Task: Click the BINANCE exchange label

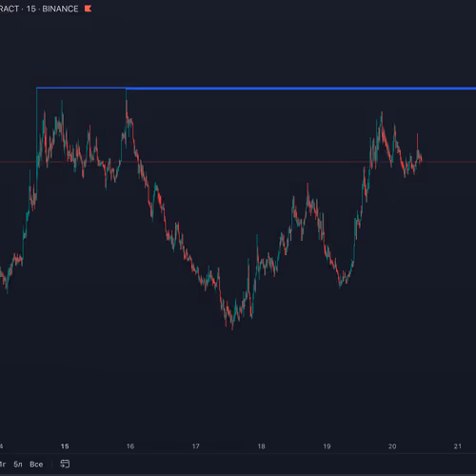Action: [60, 9]
